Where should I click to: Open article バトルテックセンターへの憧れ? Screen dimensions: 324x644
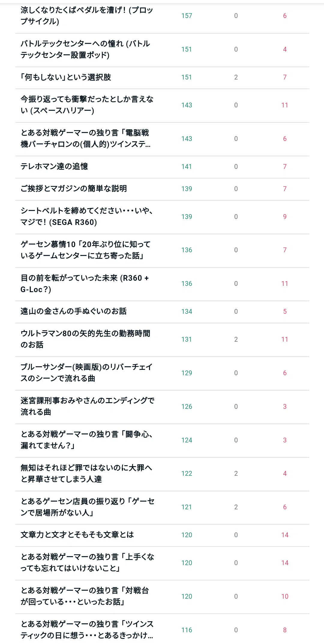(x=85, y=49)
